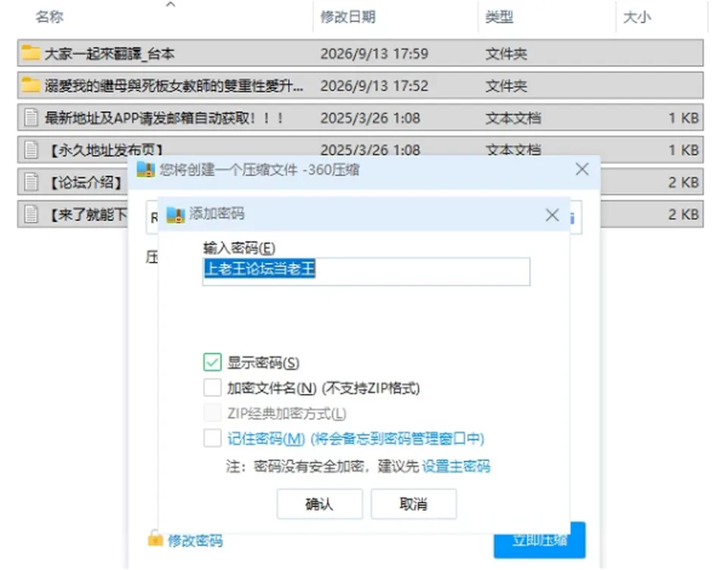Click date 2026/9/13 17:52
This screenshot has height=570, width=728.
pos(374,86)
